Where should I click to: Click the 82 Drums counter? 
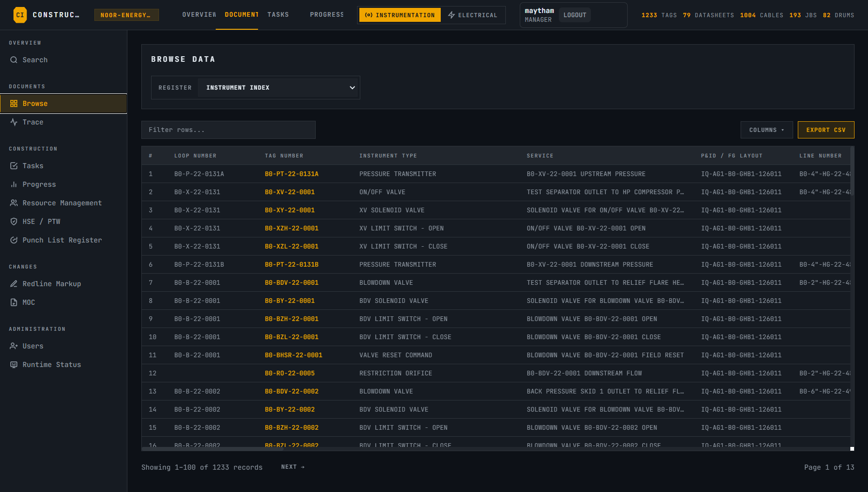838,15
